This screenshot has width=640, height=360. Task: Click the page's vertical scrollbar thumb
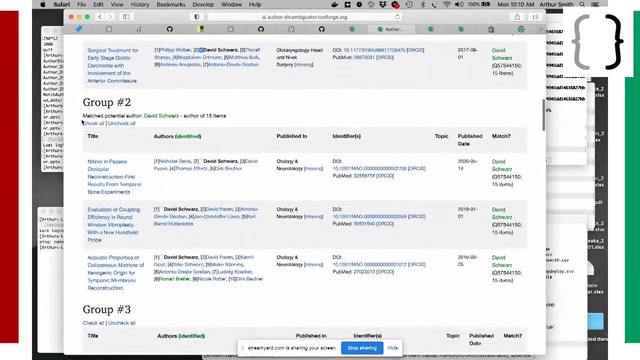543,115
